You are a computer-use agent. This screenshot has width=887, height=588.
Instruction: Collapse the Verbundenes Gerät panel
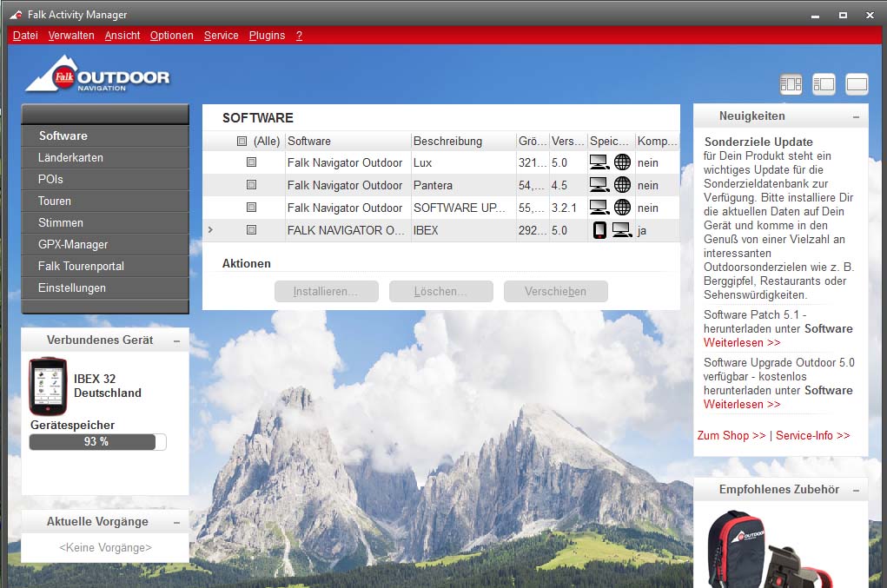[176, 340]
